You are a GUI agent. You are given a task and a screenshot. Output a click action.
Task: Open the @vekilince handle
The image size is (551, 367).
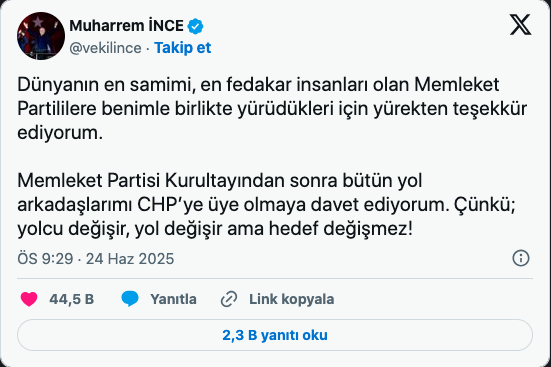(105, 48)
